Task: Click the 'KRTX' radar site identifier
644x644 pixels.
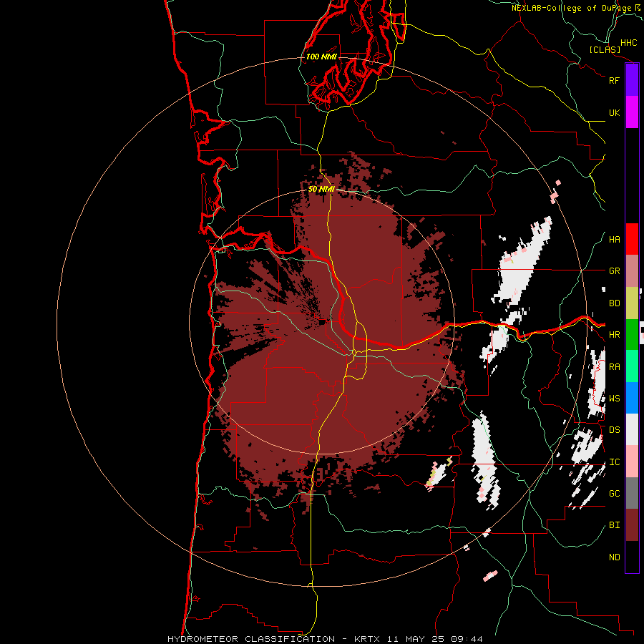Action: pos(367,639)
